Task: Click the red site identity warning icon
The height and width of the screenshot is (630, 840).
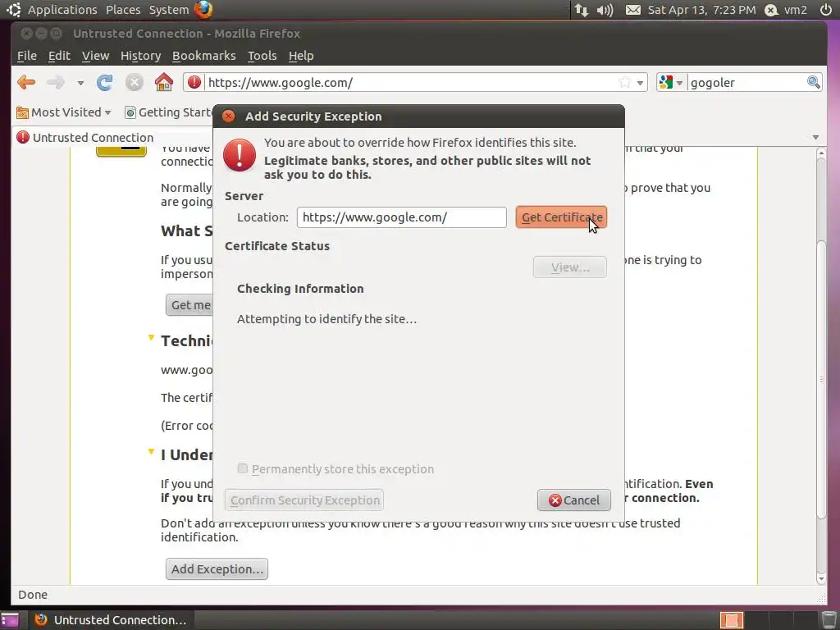Action: [x=194, y=83]
